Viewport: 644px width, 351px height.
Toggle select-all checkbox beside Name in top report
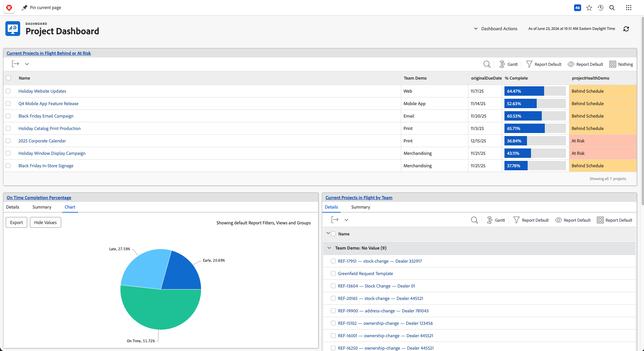pyautogui.click(x=8, y=78)
